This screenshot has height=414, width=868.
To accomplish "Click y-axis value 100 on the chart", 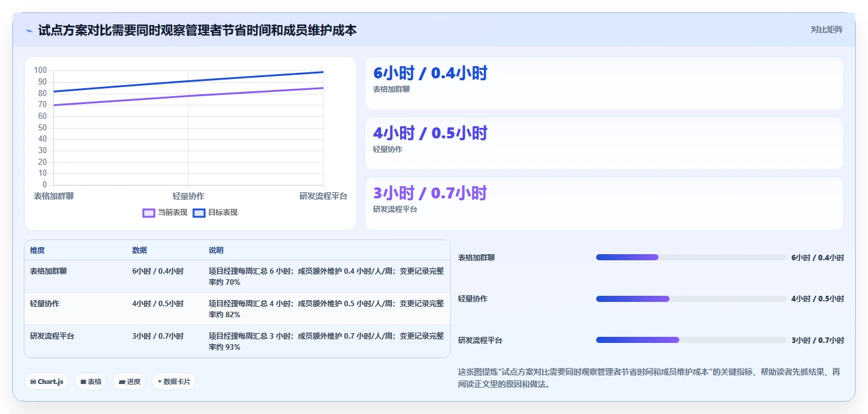I will (x=40, y=70).
